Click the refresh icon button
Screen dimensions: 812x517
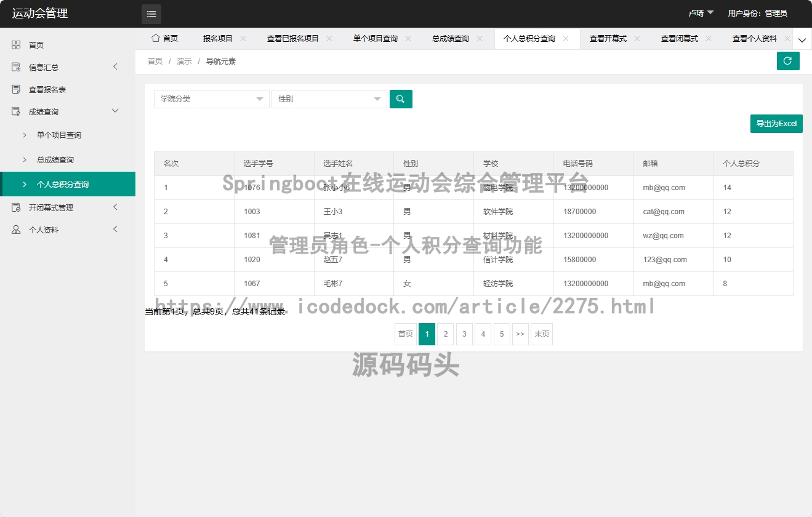pos(788,61)
